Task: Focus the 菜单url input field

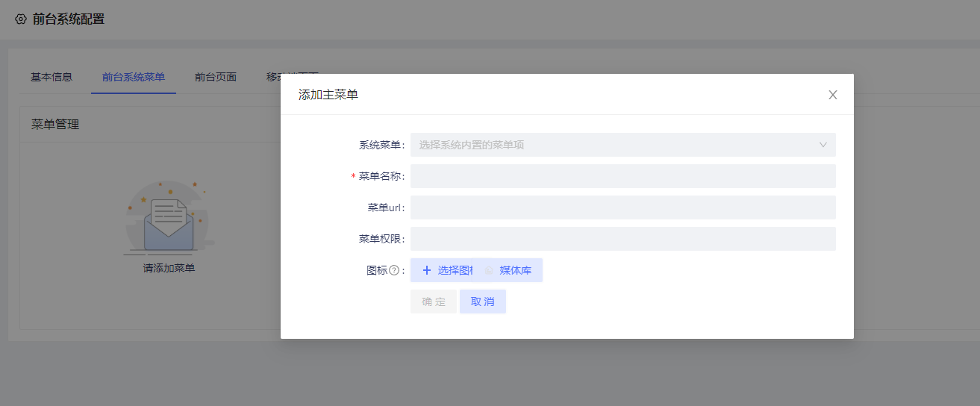Action: [622, 207]
